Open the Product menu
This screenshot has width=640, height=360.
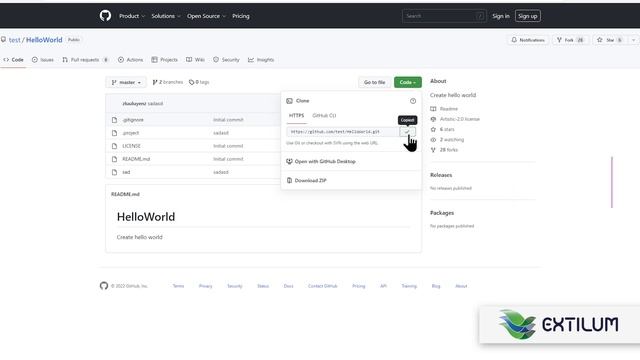point(131,16)
